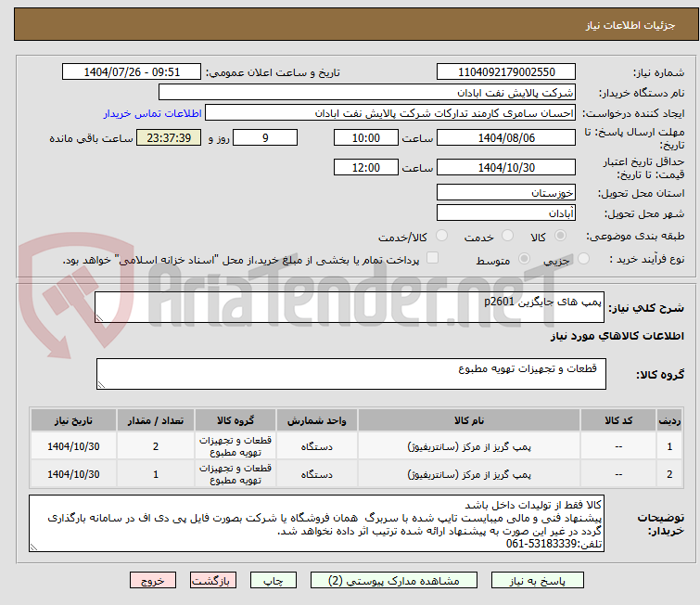Click the اطلاعات کالاهای مورد نیاز section heading
700x605 pixels.
[x=617, y=336]
